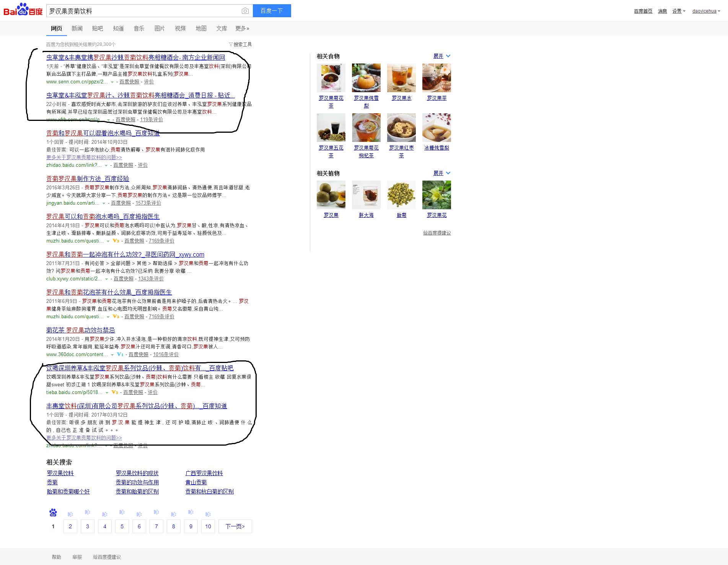Open 搜索工具 filter
728x565 pixels.
coord(240,44)
